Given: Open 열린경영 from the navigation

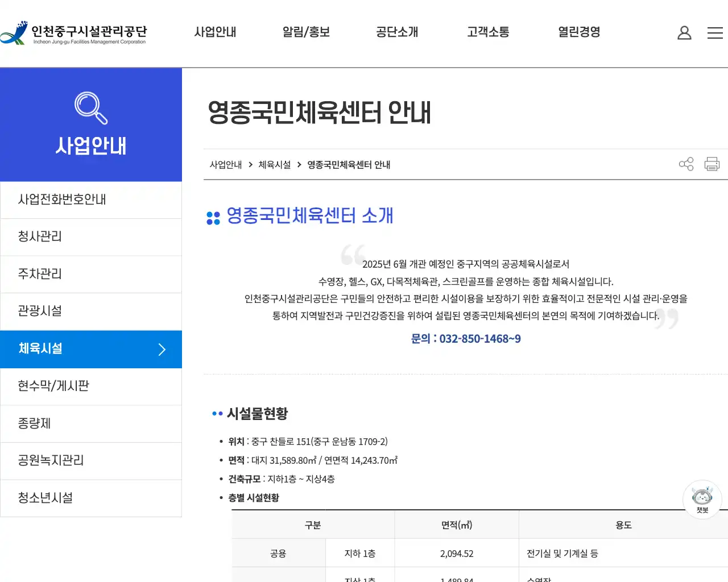Looking at the screenshot, I should tap(578, 32).
